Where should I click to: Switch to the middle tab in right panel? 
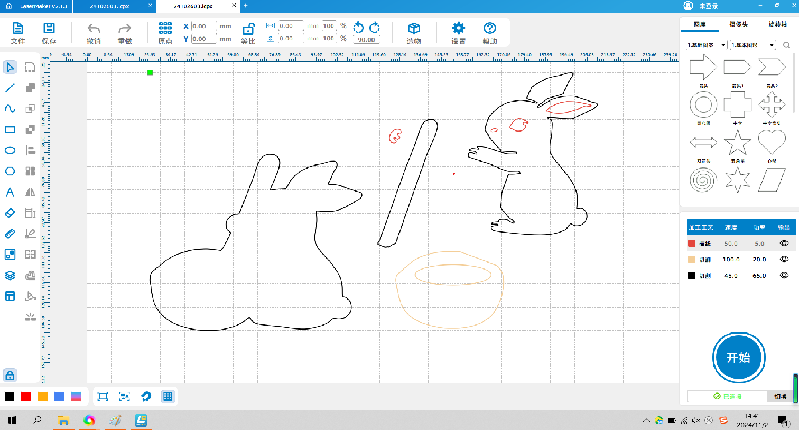click(739, 25)
